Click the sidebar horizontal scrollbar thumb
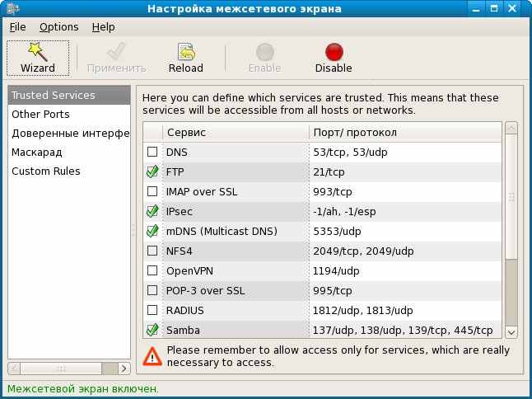 coord(61,368)
